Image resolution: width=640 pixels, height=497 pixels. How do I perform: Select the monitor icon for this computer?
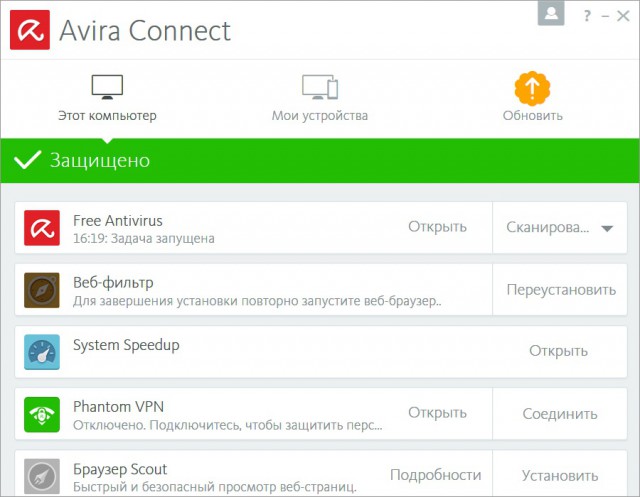[x=107, y=87]
